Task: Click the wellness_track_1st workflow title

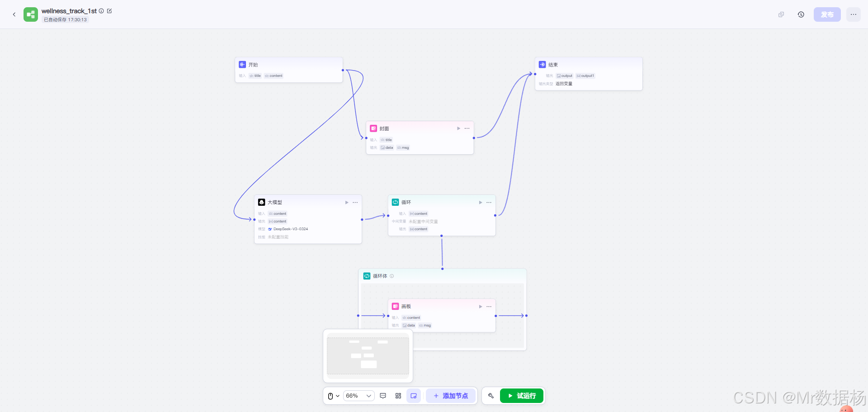Action: point(69,11)
